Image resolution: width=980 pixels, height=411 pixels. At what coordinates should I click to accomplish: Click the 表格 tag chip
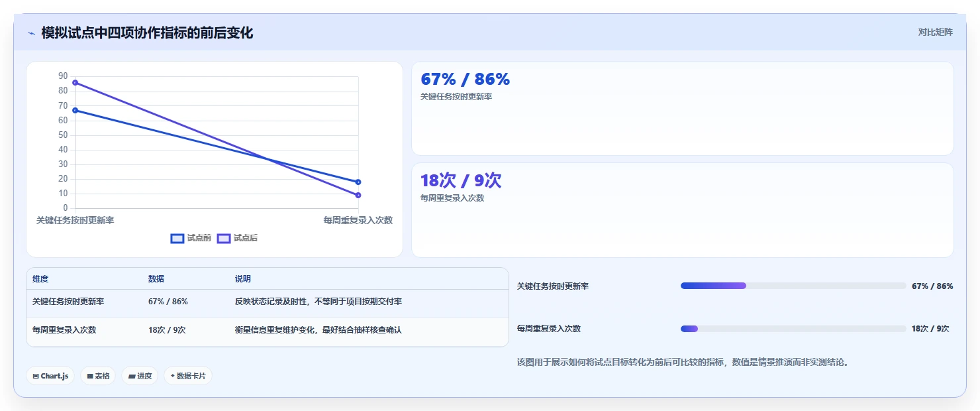tap(98, 376)
